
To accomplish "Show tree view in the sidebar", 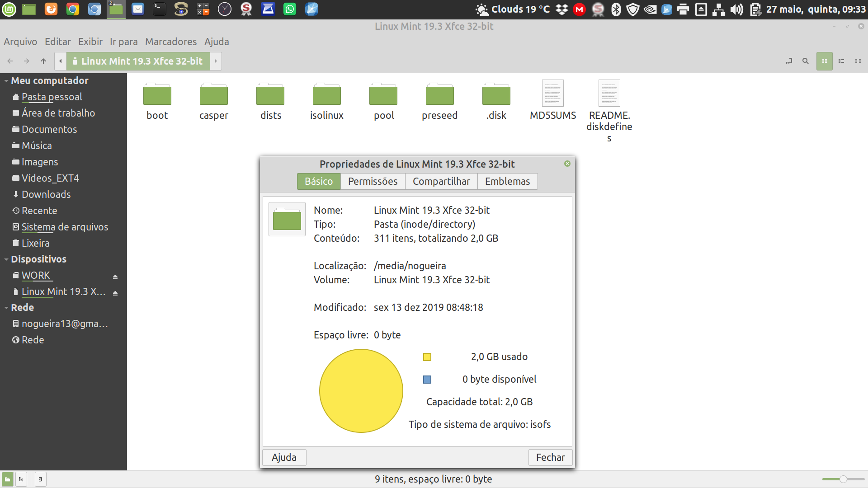I will tap(21, 479).
